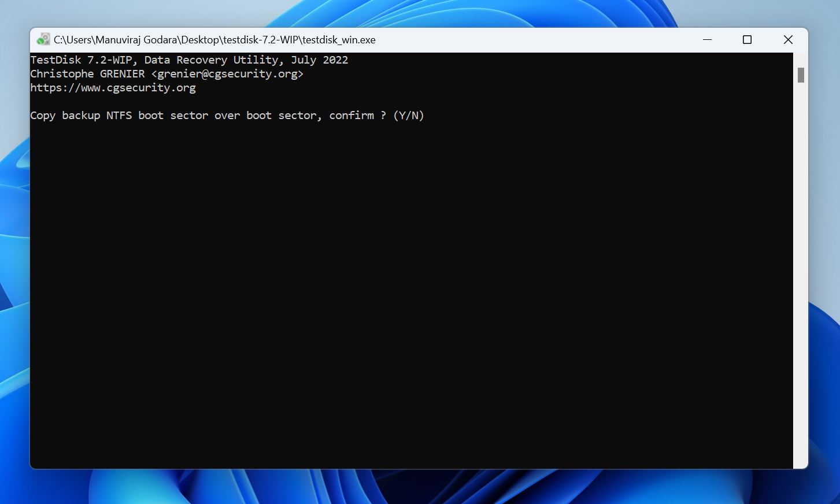Image resolution: width=840 pixels, height=504 pixels.
Task: Click the 'Christophe GRENIER' author line
Action: 166,74
